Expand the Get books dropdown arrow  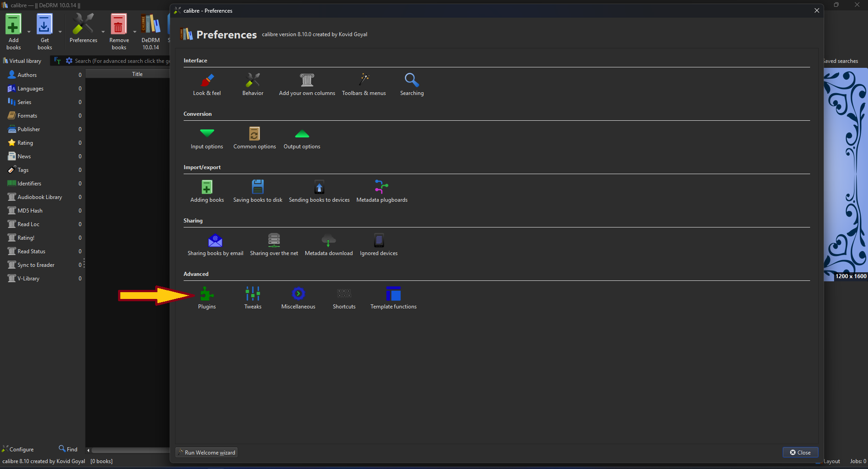tap(60, 32)
